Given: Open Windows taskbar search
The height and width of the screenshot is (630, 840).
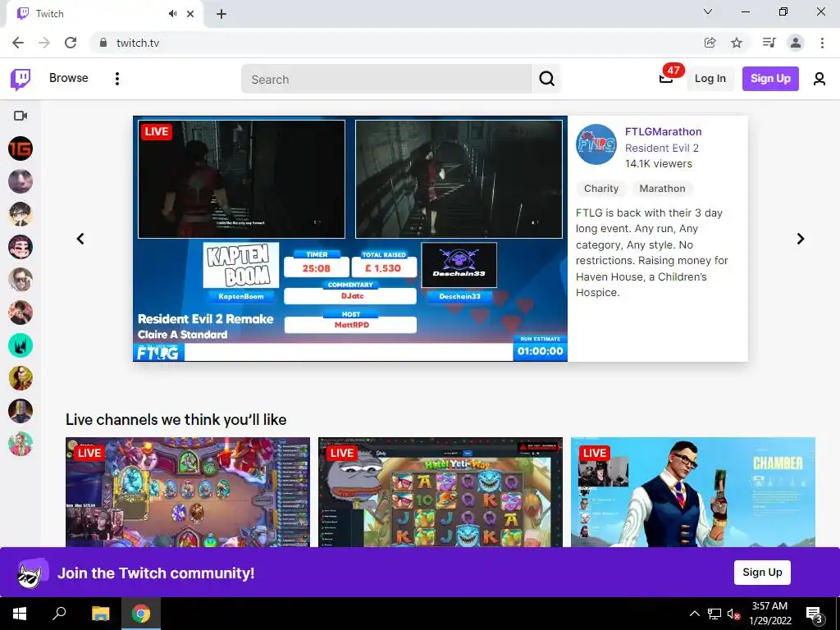Looking at the screenshot, I should tap(59, 614).
